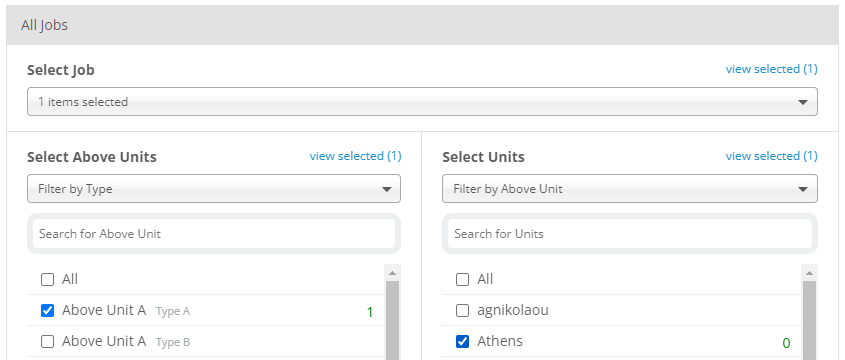The image size is (845, 360).
Task: Uncheck Above Unit A Type A checkbox
Action: pos(47,310)
